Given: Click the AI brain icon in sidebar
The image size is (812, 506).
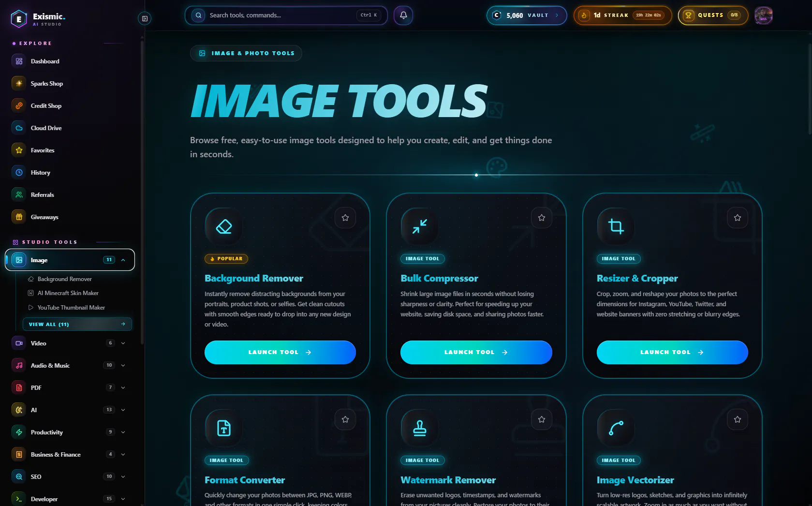Looking at the screenshot, I should [x=19, y=410].
